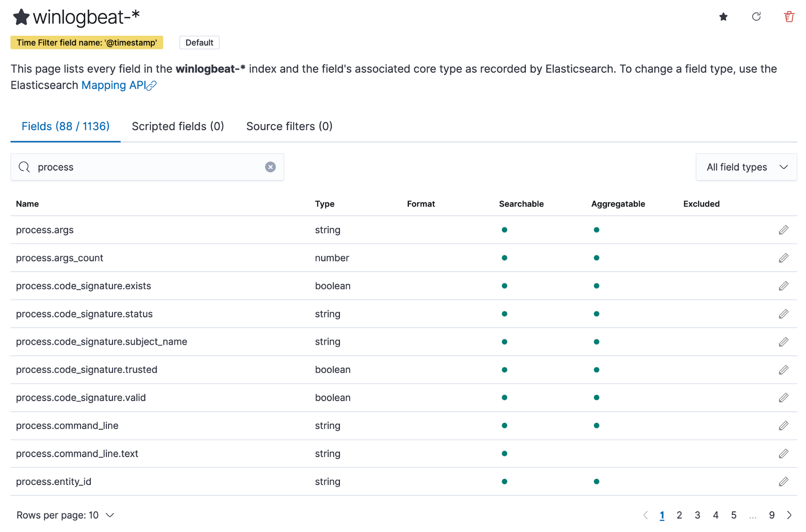Sort by Name column header
Image resolution: width=806 pixels, height=532 pixels.
coord(27,204)
